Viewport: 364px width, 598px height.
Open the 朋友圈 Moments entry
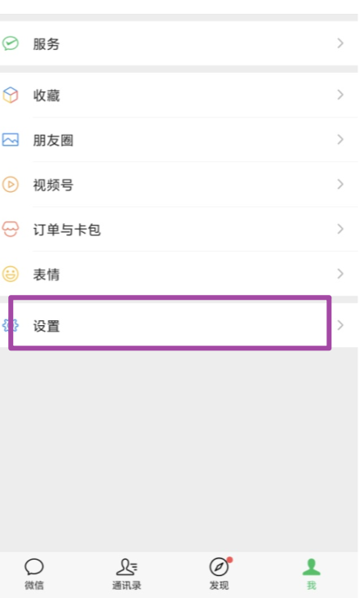click(x=179, y=140)
